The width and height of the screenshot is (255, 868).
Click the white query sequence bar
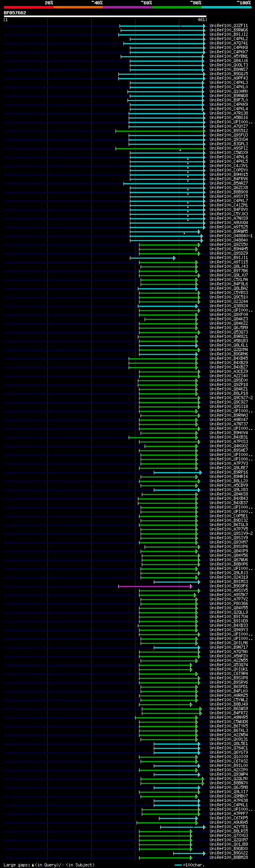click(x=105, y=16)
